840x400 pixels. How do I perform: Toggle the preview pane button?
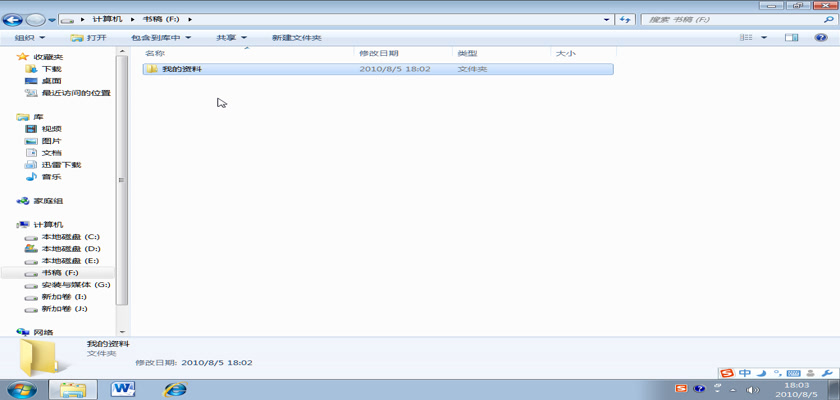click(x=791, y=38)
